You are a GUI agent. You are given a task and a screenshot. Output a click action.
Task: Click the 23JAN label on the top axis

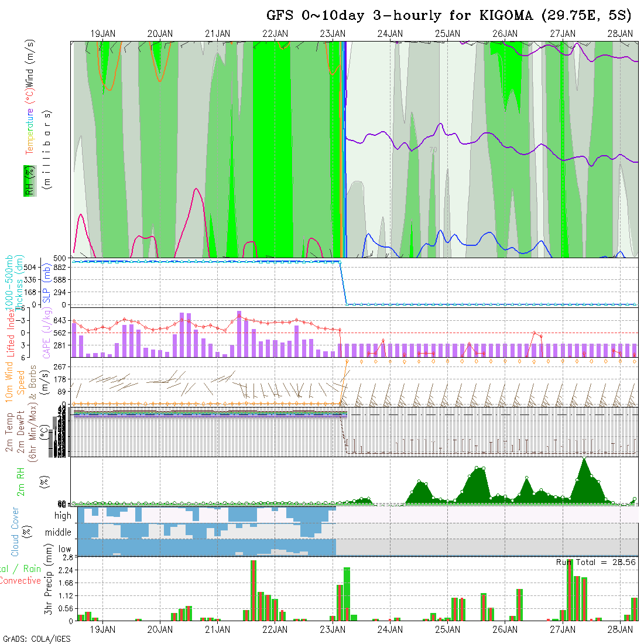pos(333,34)
